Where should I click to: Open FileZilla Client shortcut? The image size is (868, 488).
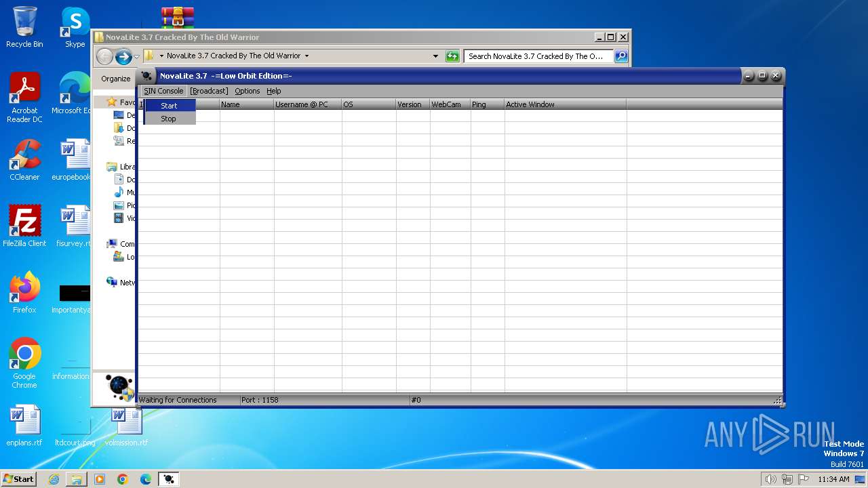click(24, 226)
